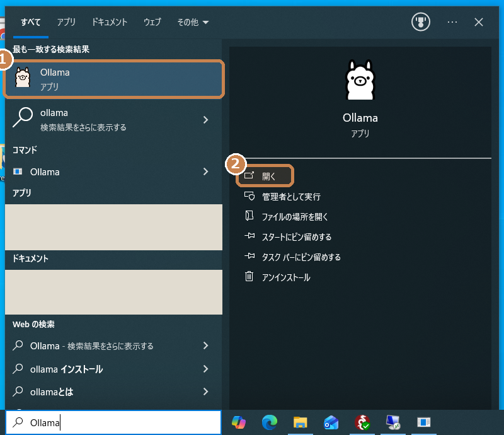Expand the 'ollama インストール' suggestion chevron
The height and width of the screenshot is (435, 504).
[206, 369]
